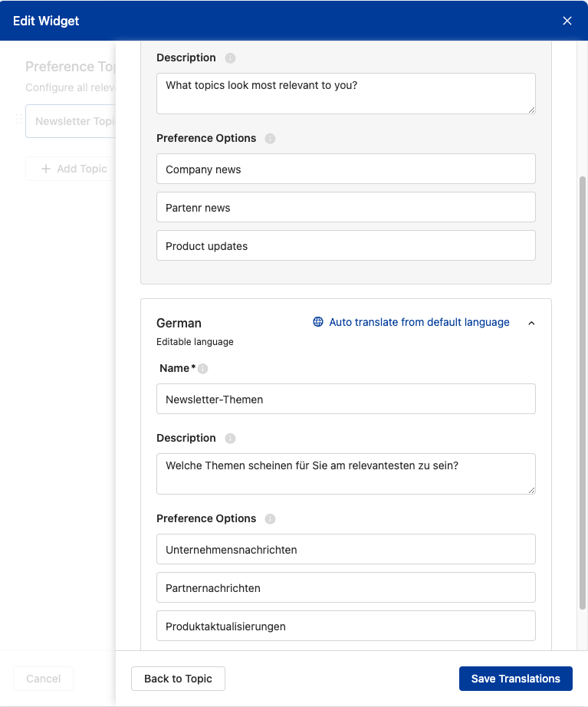Click globe icon for auto translate
The image size is (588, 707).
318,322
